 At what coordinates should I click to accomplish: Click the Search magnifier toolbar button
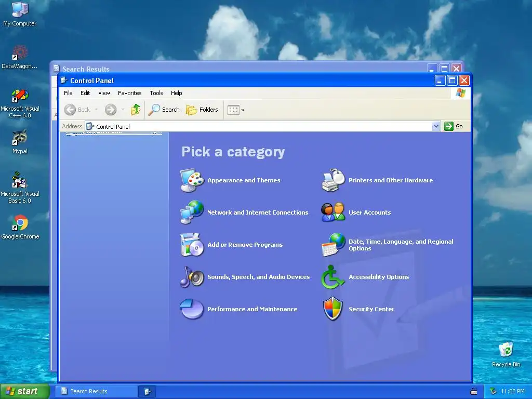164,110
